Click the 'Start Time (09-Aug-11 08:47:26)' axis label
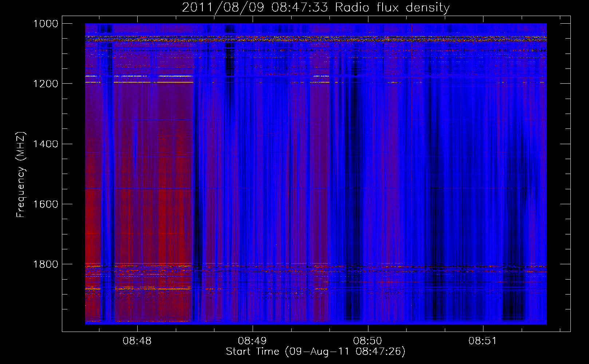This screenshot has width=589, height=364. [x=316, y=352]
